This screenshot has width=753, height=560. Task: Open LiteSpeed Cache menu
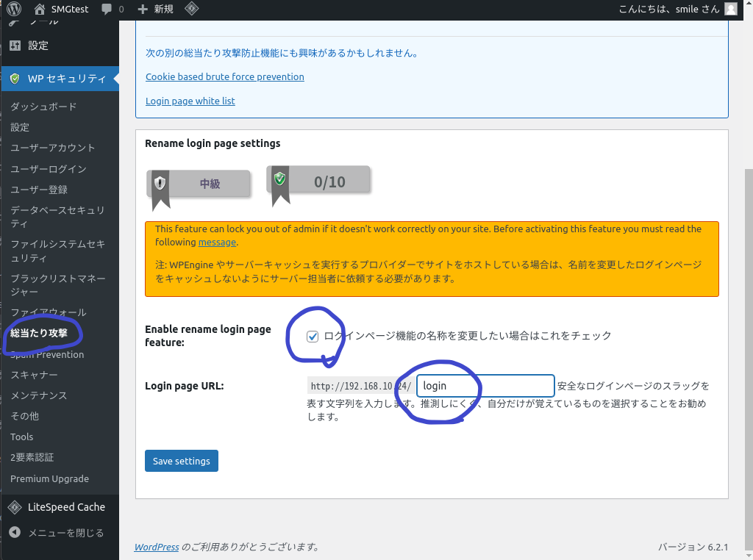[66, 507]
